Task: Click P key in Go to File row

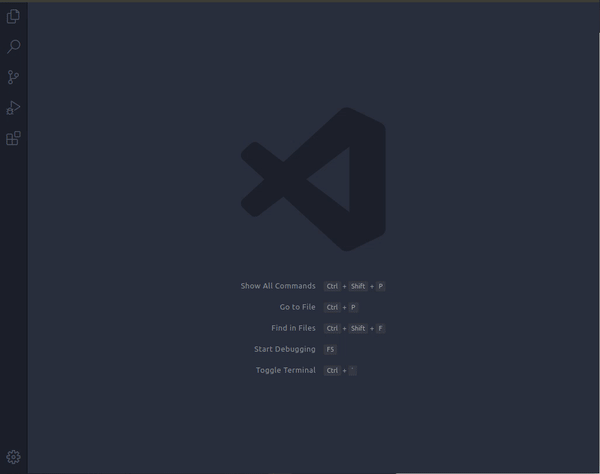Action: (353, 307)
